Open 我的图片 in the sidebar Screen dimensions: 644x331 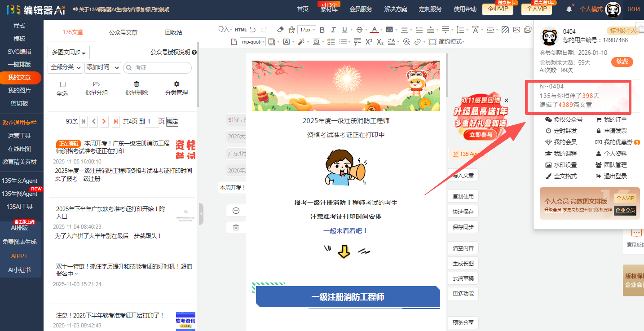pyautogui.click(x=19, y=90)
